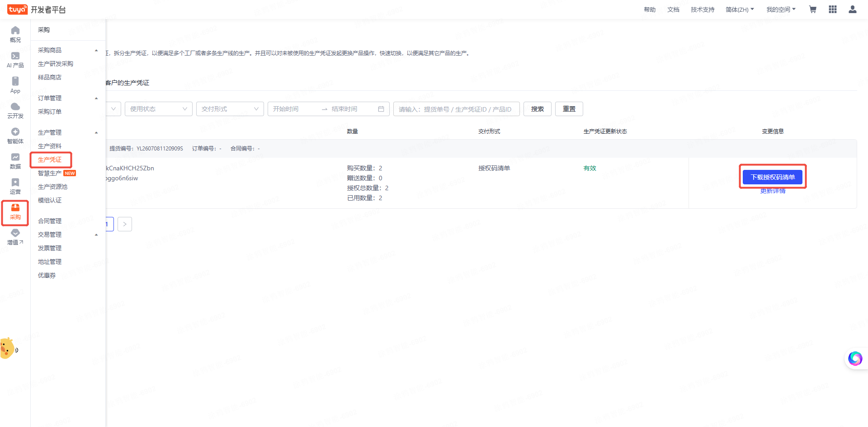Select 采购订单 menu item

(x=50, y=112)
